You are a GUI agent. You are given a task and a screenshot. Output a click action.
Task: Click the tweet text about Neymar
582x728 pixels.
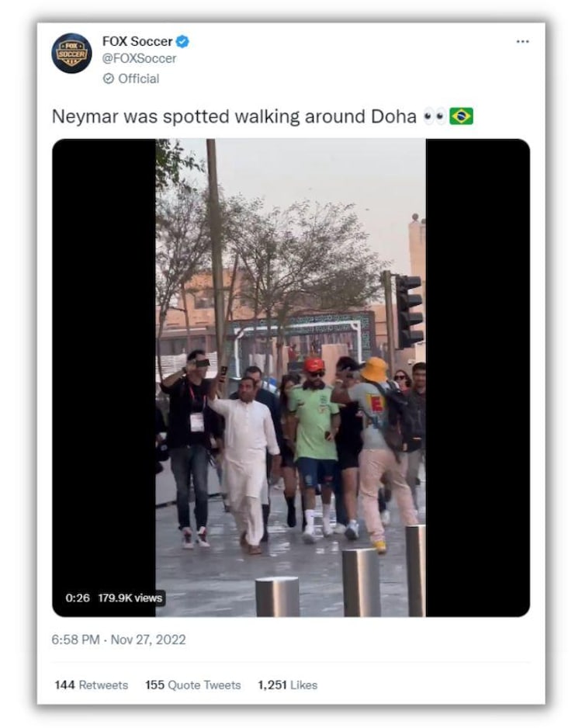tap(234, 116)
